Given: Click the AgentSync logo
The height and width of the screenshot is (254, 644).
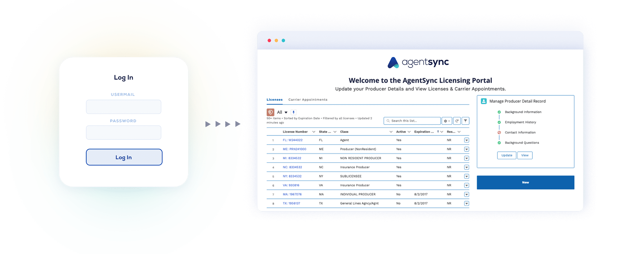Looking at the screenshot, I should pyautogui.click(x=418, y=62).
